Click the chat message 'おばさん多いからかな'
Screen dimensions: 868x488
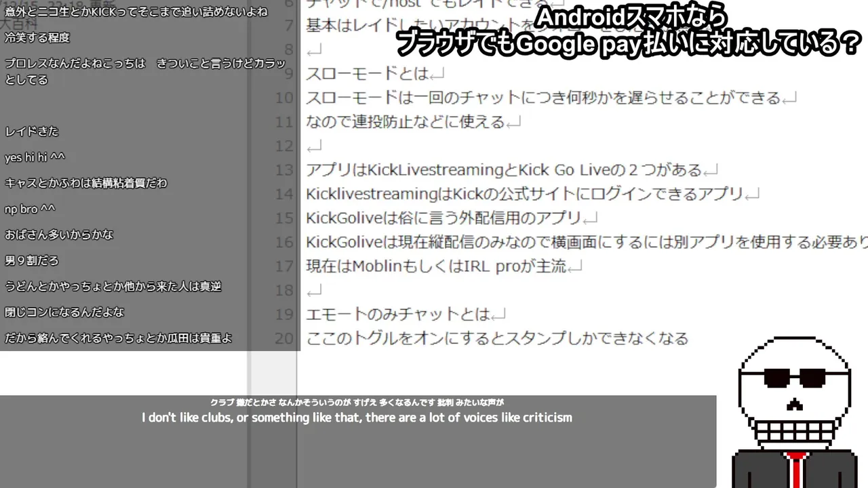point(59,235)
